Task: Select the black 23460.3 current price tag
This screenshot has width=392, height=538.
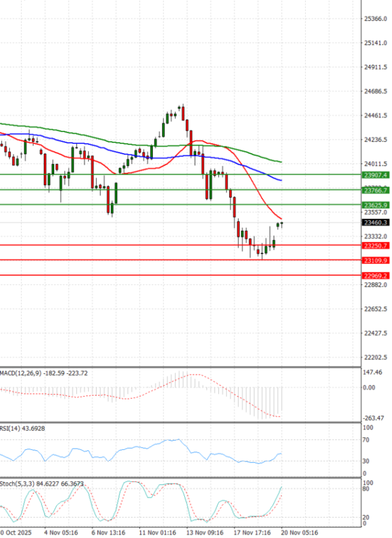Action: pos(375,223)
